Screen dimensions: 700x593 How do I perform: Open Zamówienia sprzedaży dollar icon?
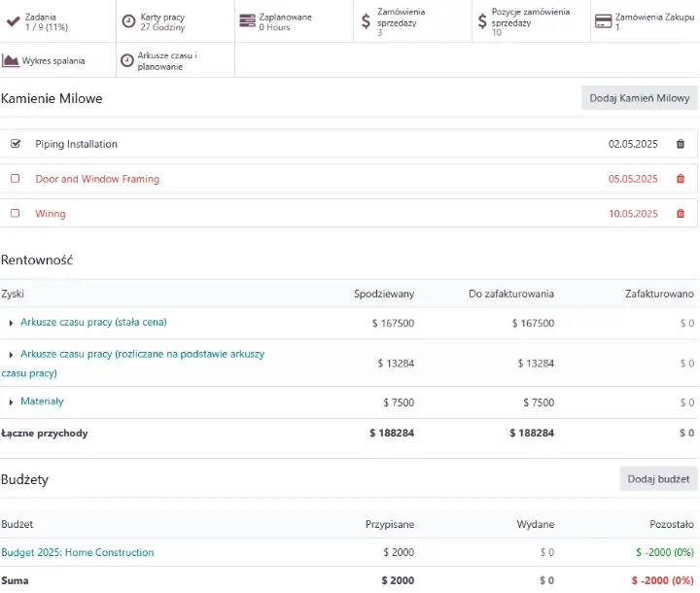(367, 21)
